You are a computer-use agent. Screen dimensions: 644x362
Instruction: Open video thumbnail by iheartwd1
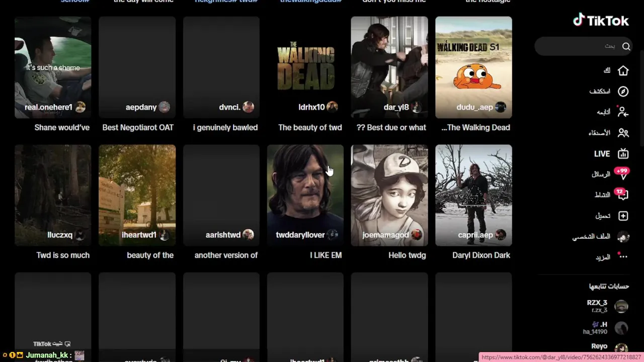click(x=137, y=195)
